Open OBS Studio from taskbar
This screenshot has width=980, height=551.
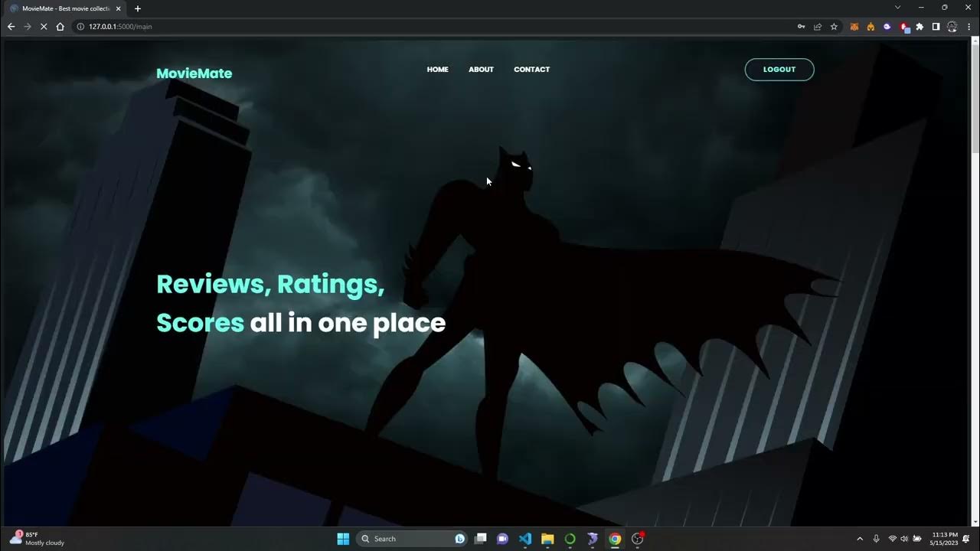(638, 539)
